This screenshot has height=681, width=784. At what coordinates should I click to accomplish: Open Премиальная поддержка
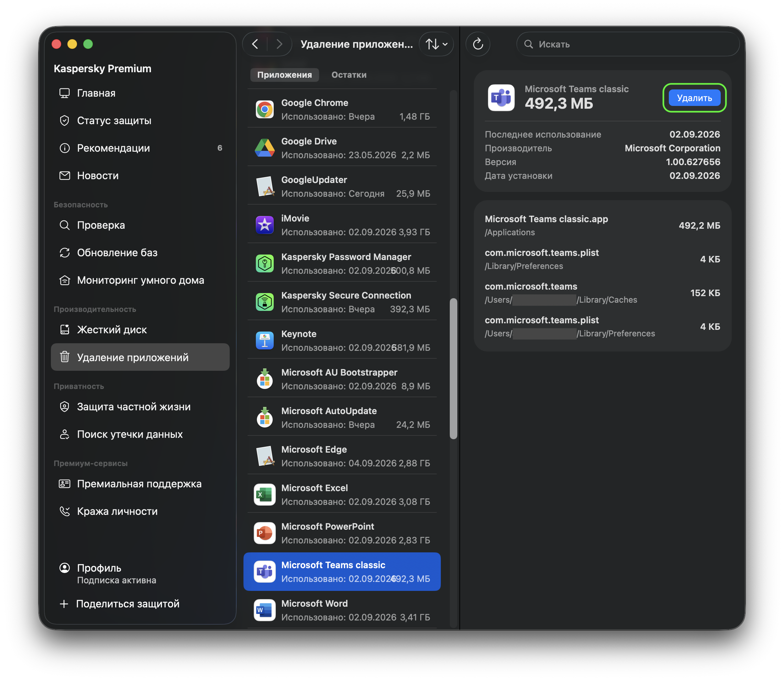(x=140, y=484)
